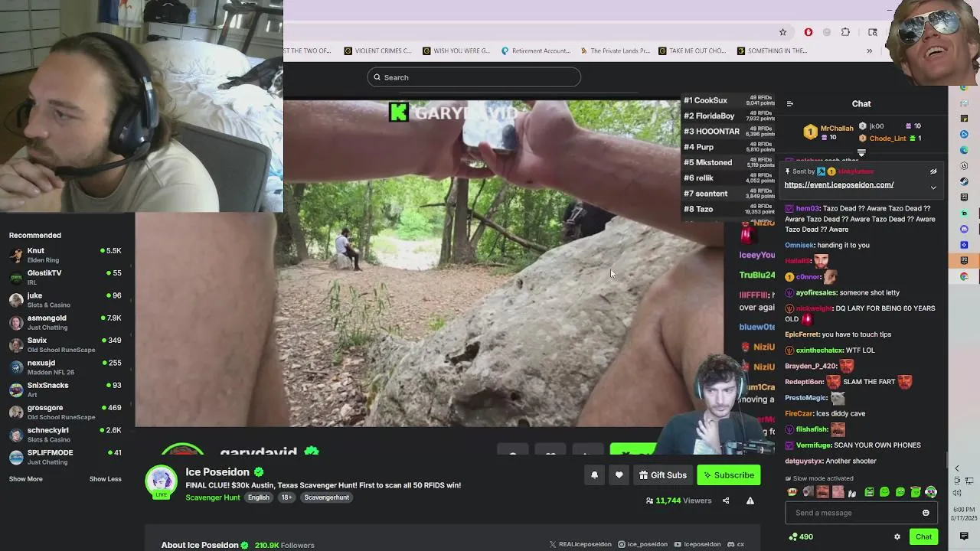This screenshot has height=551, width=980.
Task: Open the 'SOMETHING IN THE...' bookmark
Action: pos(772,51)
